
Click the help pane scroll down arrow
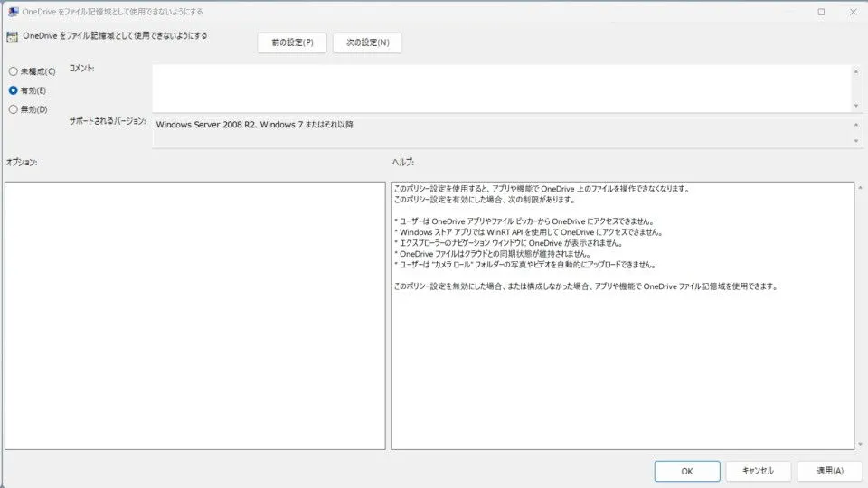[x=860, y=444]
